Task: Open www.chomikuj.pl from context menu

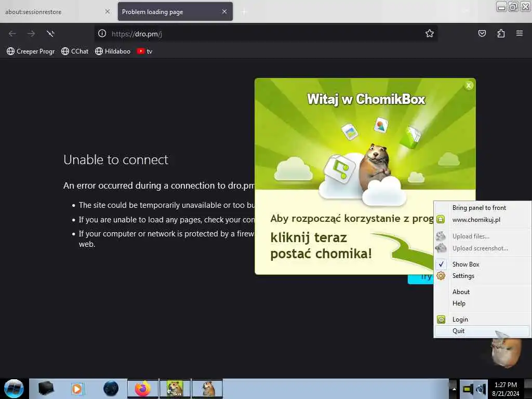Action: (482, 220)
